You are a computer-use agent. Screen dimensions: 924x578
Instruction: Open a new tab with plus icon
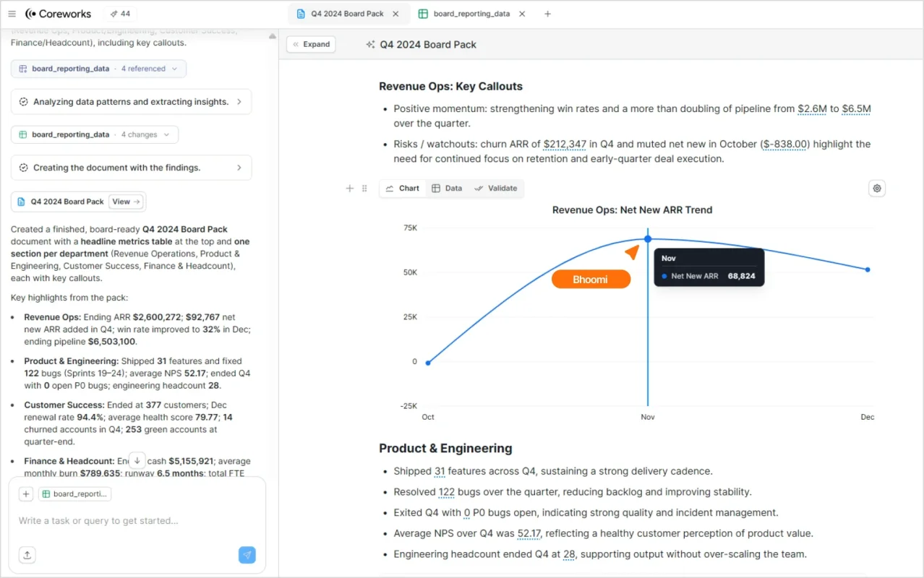547,14
